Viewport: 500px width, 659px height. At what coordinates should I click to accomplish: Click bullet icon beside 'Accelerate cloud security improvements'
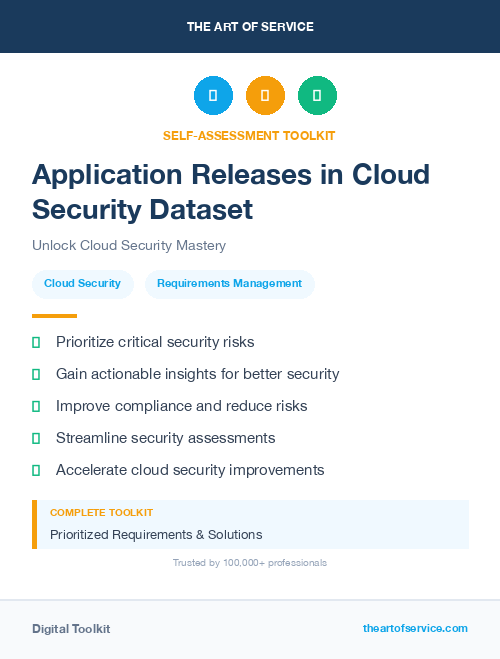click(36, 470)
